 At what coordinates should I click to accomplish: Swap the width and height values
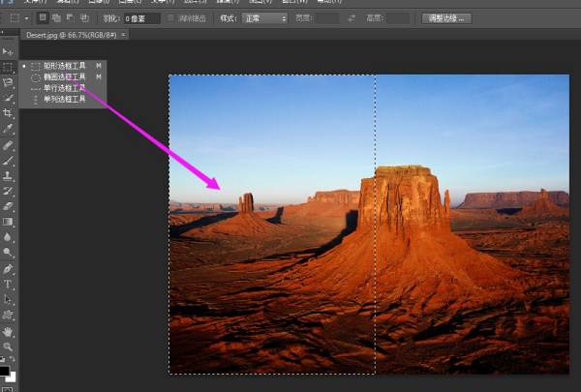(x=352, y=18)
